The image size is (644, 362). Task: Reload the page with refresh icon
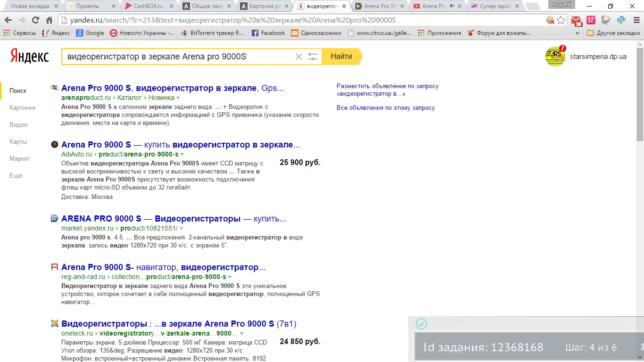point(35,20)
